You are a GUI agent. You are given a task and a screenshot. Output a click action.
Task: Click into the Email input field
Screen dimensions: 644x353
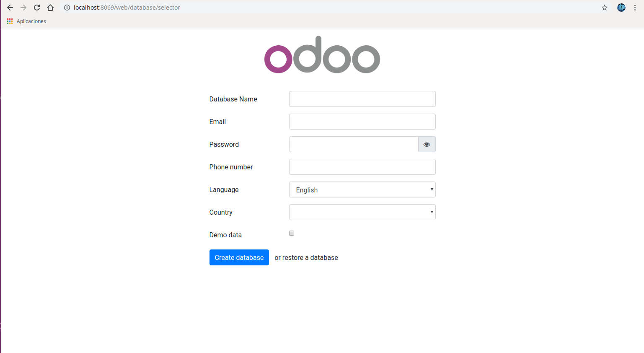point(362,122)
